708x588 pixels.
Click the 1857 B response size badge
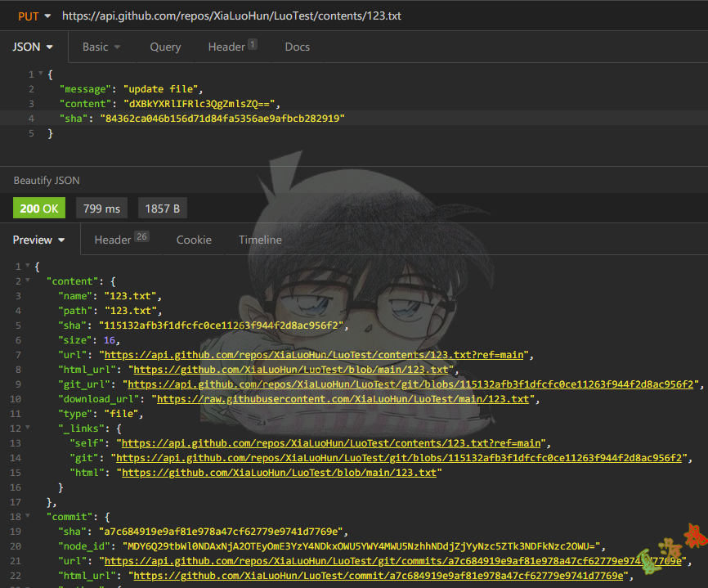point(162,209)
